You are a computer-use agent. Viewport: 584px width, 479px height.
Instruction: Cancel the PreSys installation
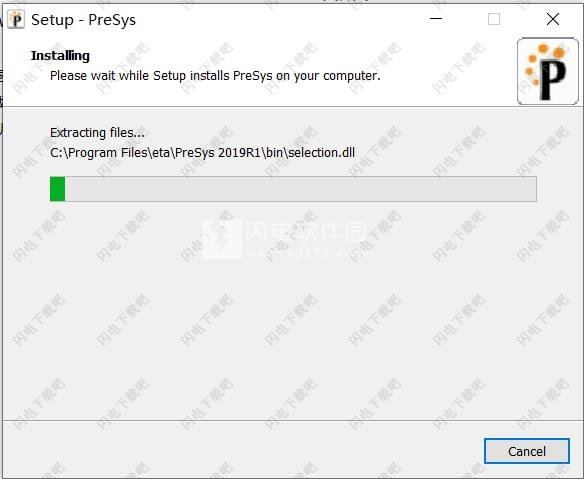527,451
